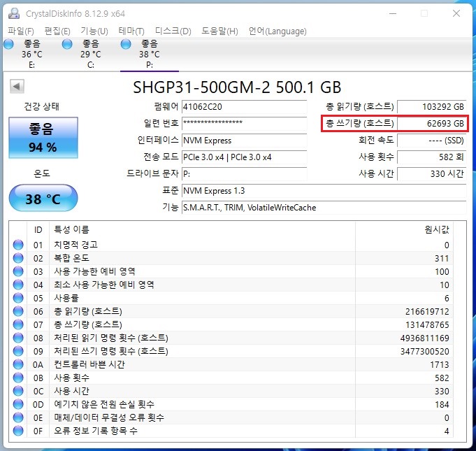Open the 편집(E) menu

pos(57,31)
